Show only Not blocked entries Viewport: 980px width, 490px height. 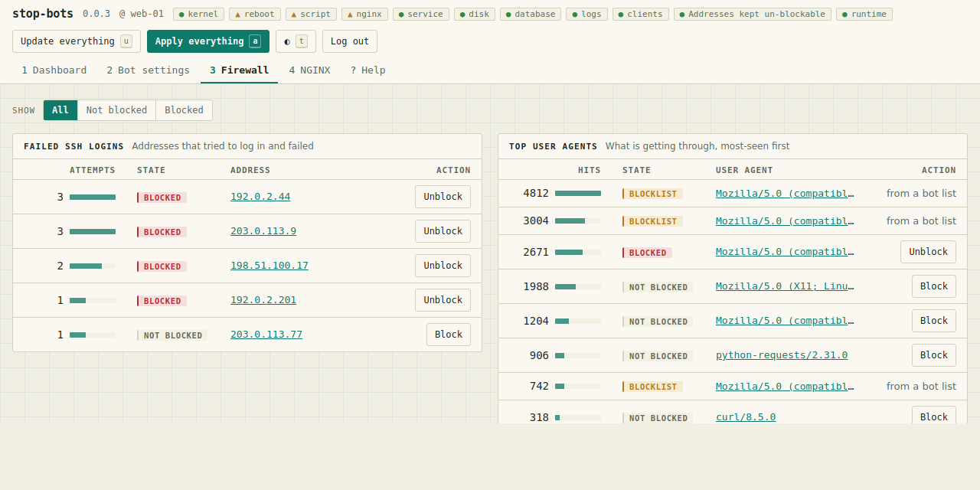click(x=116, y=110)
